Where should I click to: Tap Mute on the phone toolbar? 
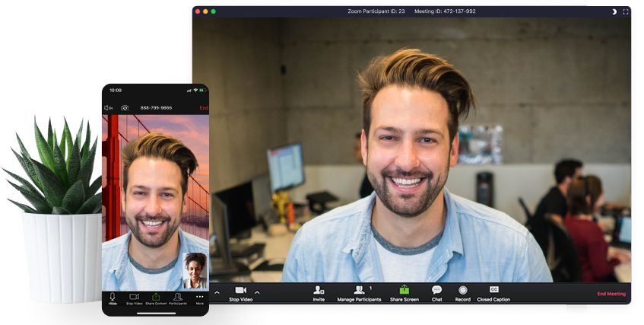coord(113,298)
